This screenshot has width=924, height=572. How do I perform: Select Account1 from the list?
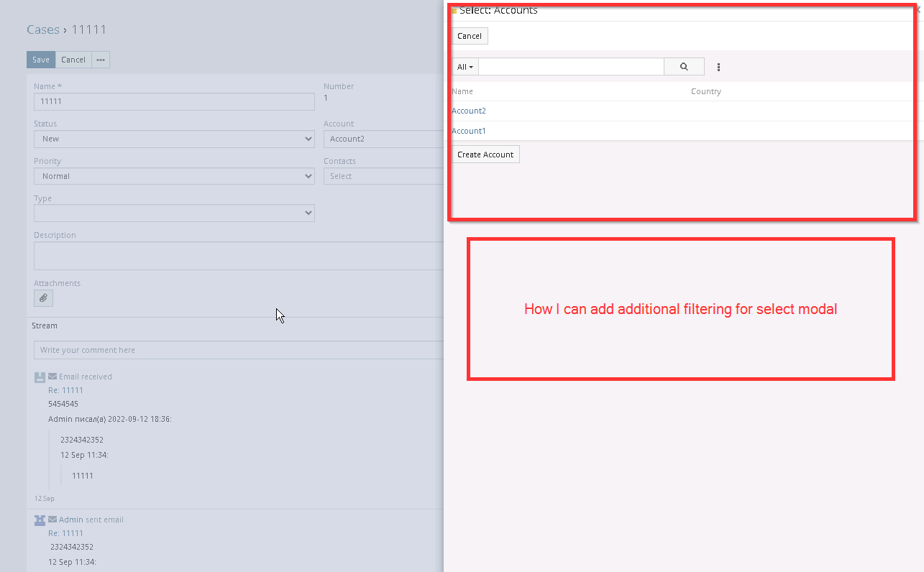(x=469, y=131)
